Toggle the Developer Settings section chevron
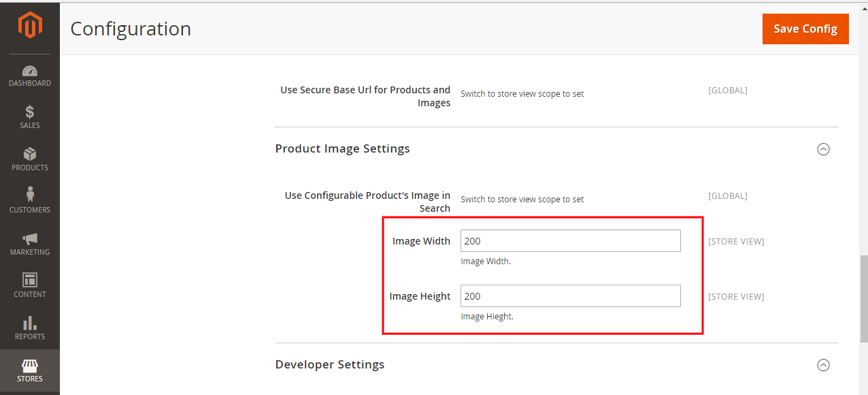The width and height of the screenshot is (868, 395). pos(823,365)
